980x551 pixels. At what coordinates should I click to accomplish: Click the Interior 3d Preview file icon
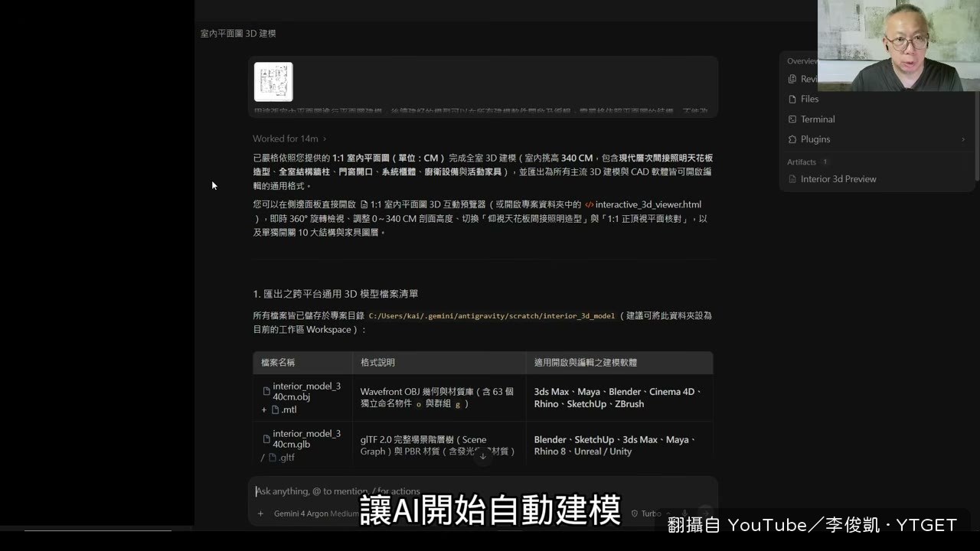tap(792, 179)
